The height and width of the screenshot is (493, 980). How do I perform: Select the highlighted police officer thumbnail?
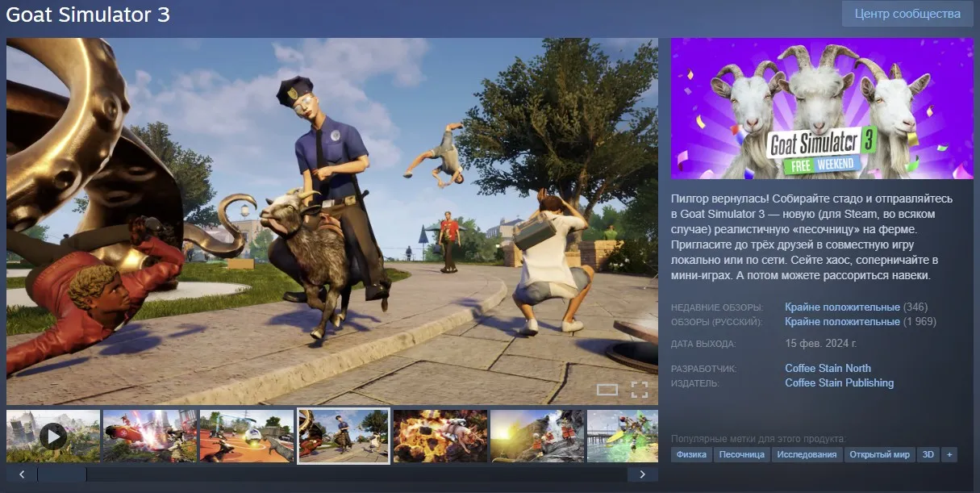(x=344, y=437)
